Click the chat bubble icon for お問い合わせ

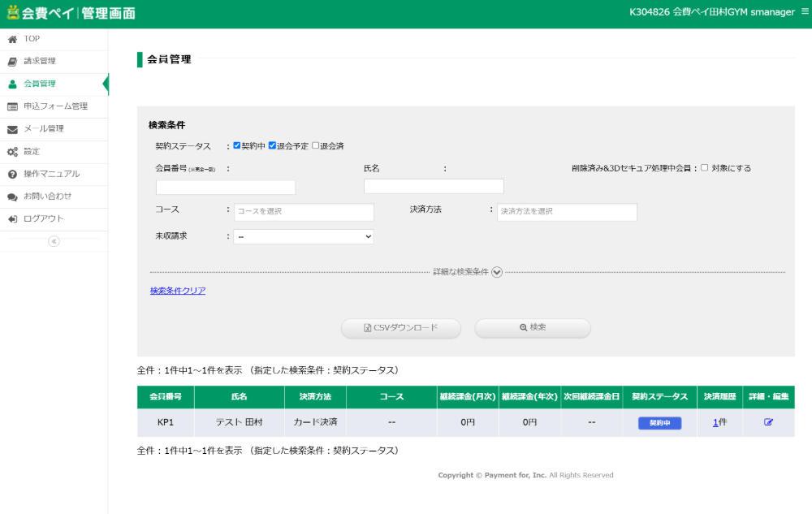(12, 197)
